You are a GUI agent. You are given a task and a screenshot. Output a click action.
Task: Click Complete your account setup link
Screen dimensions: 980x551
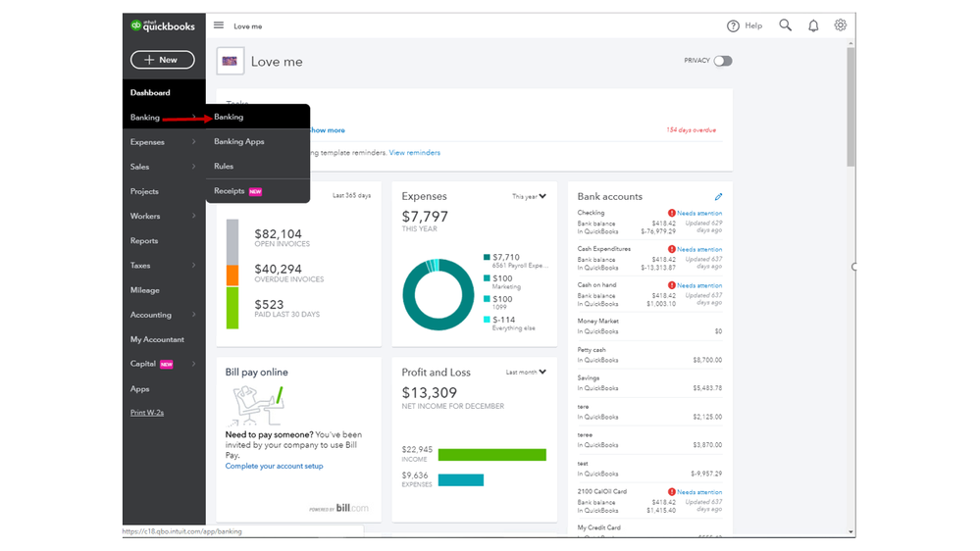point(274,466)
